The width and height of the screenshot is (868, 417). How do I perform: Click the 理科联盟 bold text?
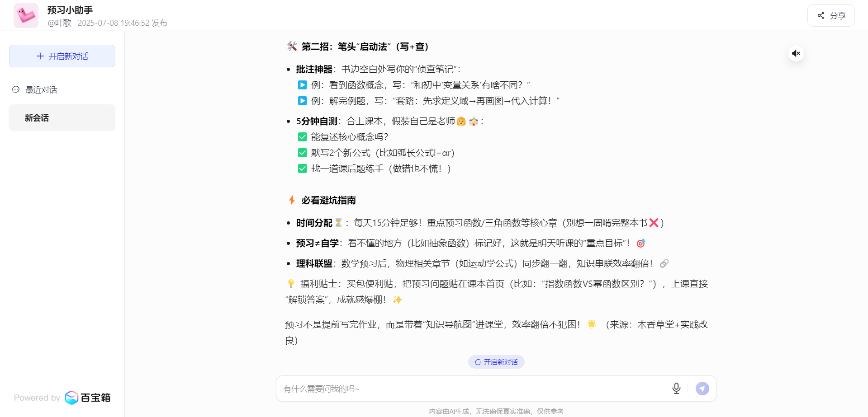pos(314,263)
